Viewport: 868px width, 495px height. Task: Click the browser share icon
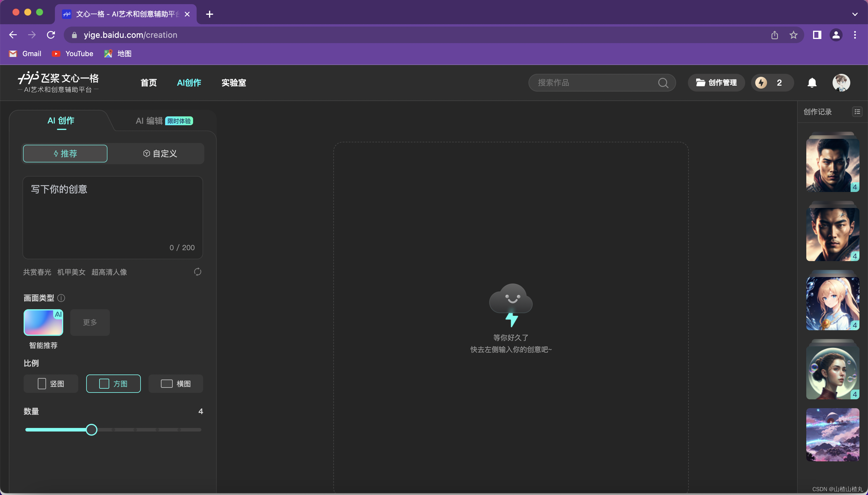tap(774, 35)
